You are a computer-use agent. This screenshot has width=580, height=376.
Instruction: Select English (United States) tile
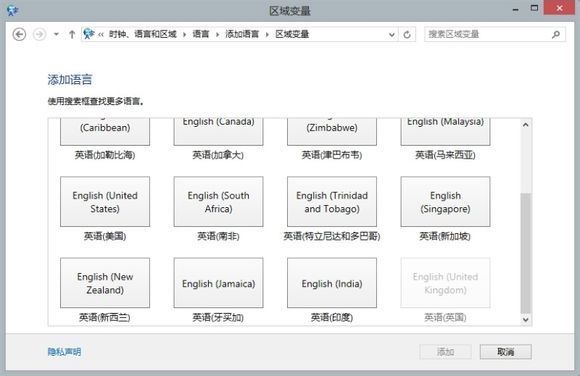(105, 202)
